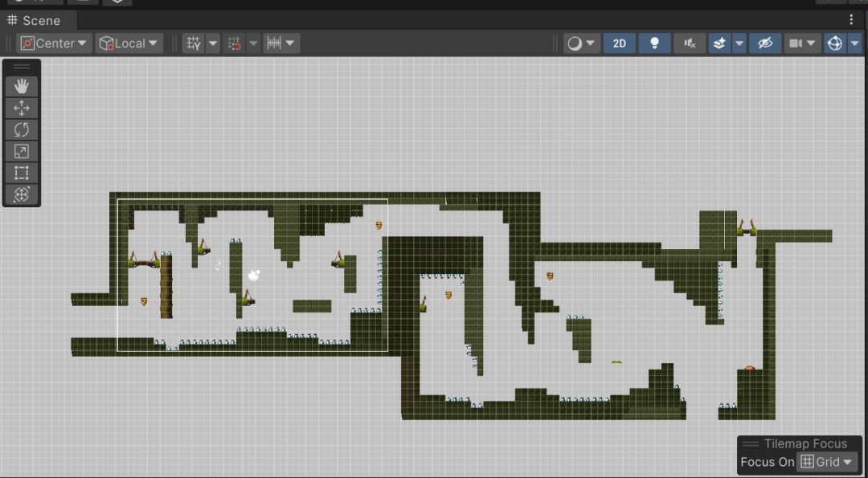The image size is (868, 478).
Task: Expand the effects options arrow
Action: [739, 43]
